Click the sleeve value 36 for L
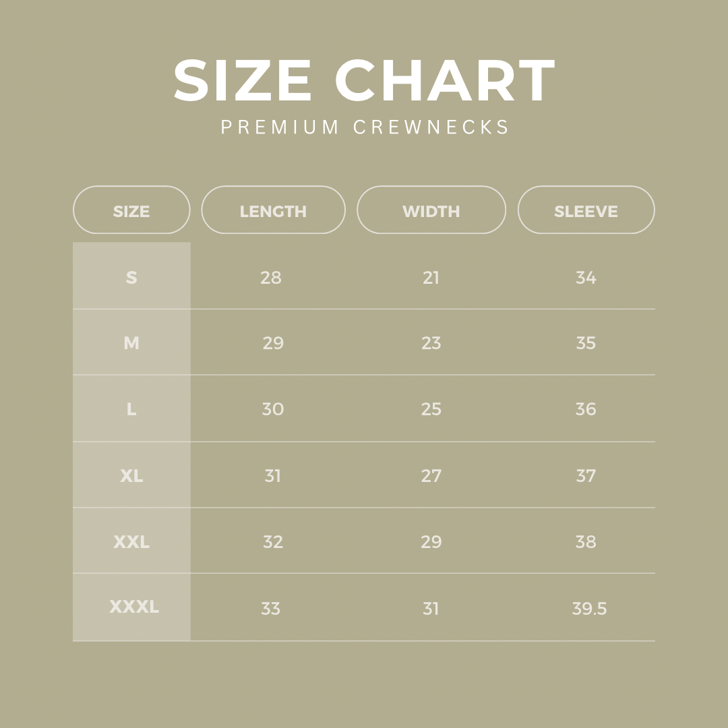This screenshot has height=728, width=728. click(586, 408)
